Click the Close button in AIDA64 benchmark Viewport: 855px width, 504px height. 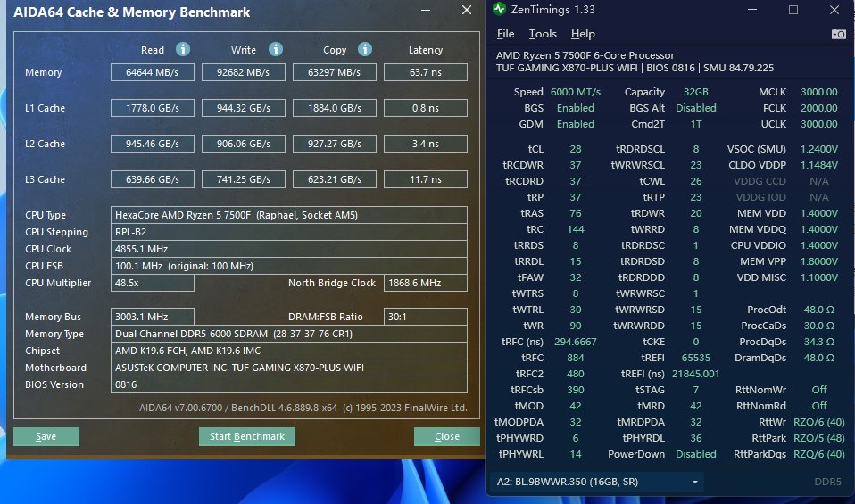tap(446, 436)
